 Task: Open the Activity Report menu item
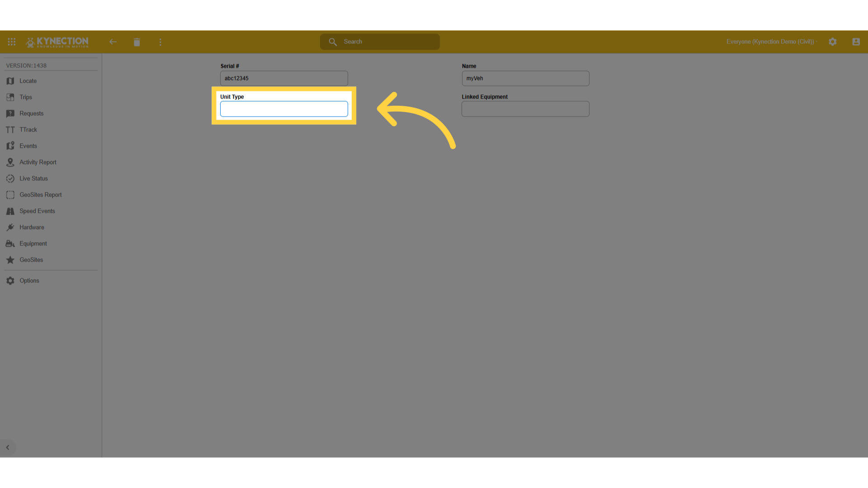coord(38,162)
